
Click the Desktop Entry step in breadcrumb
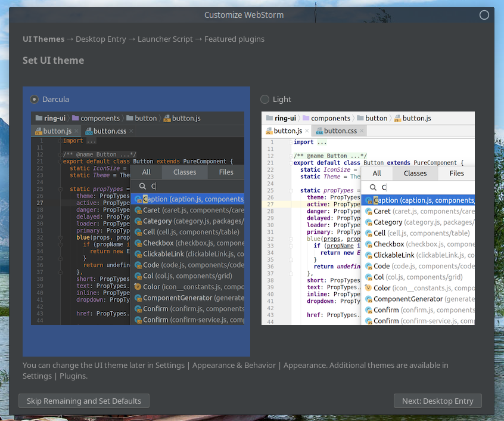click(101, 39)
